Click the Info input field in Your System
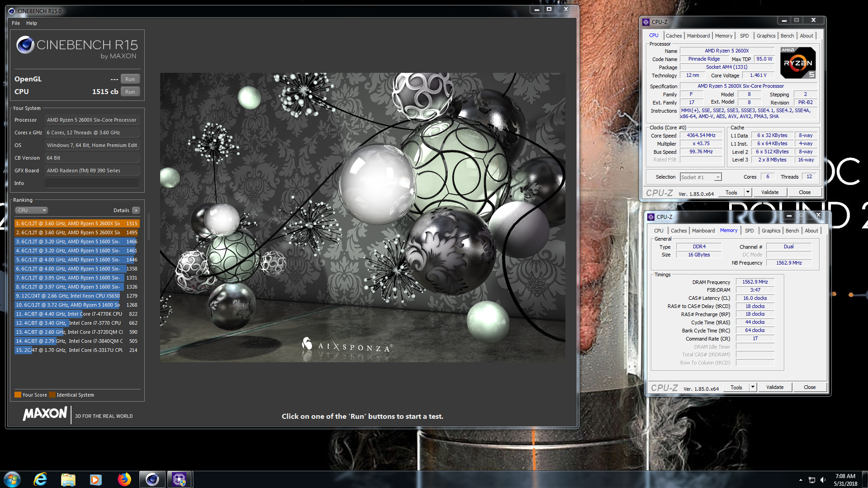 click(x=92, y=183)
